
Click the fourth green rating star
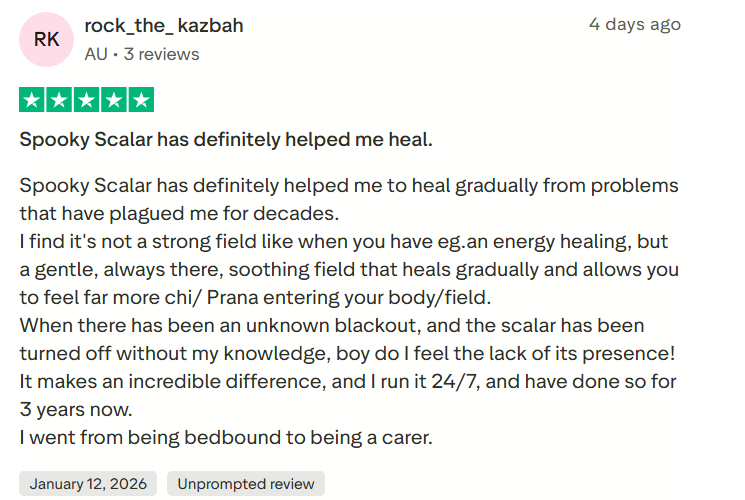click(113, 99)
